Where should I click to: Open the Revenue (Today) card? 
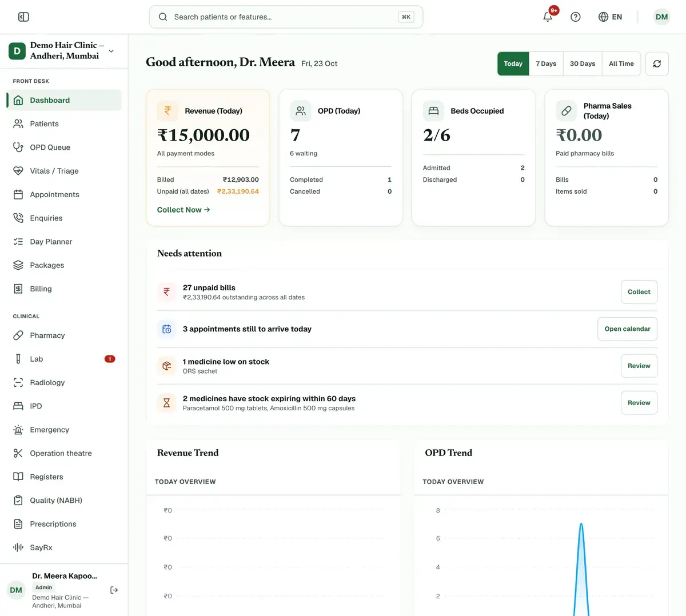click(x=208, y=158)
